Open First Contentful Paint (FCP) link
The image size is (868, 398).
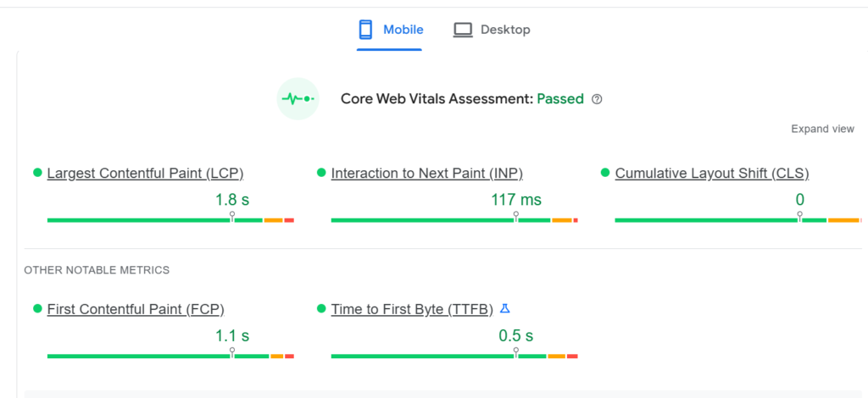pyautogui.click(x=136, y=309)
